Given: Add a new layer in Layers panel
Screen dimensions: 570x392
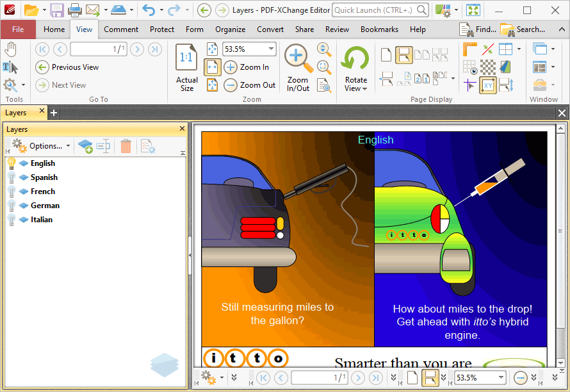Looking at the screenshot, I should point(85,146).
